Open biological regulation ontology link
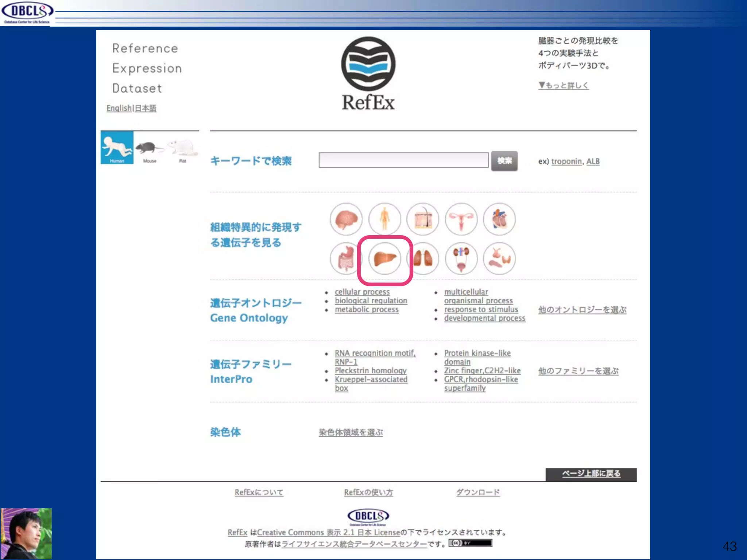Image resolution: width=747 pixels, height=560 pixels. (x=371, y=301)
